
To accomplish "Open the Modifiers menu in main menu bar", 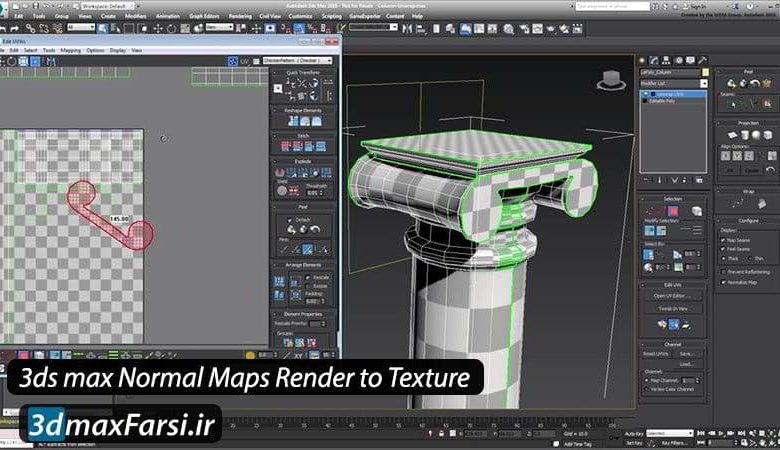I will pyautogui.click(x=135, y=16).
